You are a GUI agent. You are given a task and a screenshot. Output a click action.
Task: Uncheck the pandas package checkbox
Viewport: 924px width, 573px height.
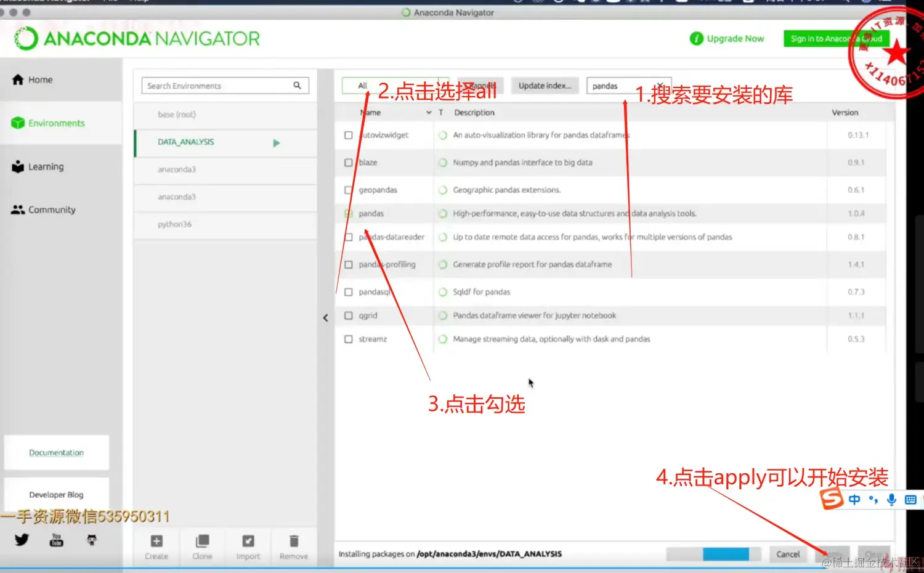349,213
